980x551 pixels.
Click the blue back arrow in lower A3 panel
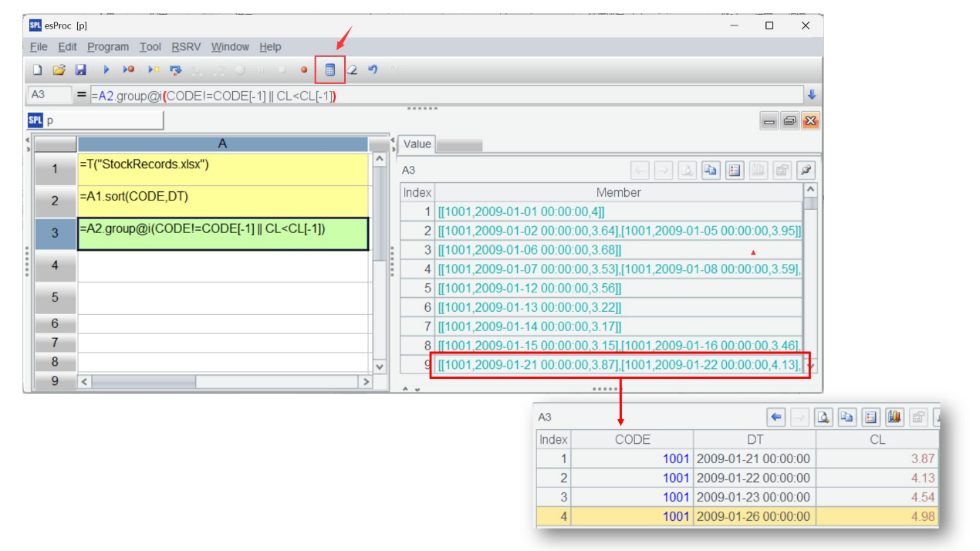click(x=776, y=417)
